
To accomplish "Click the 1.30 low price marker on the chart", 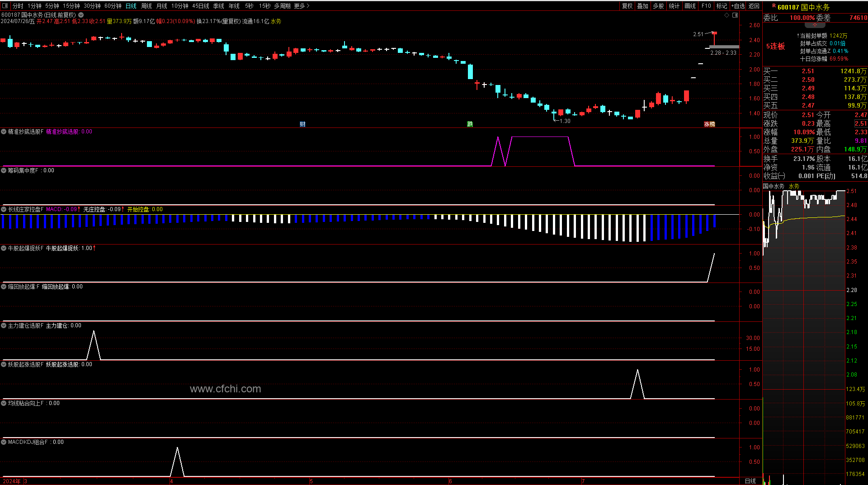I will coord(565,121).
